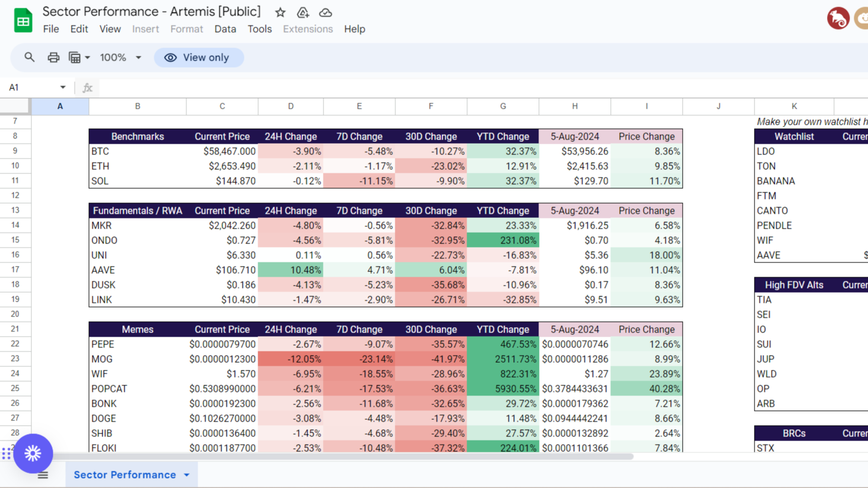Star this spreadsheet
The width and height of the screenshot is (868, 488).
pos(280,12)
